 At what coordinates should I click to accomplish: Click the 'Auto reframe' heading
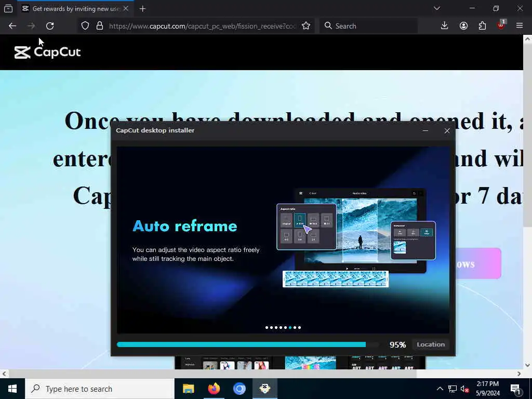185,227
